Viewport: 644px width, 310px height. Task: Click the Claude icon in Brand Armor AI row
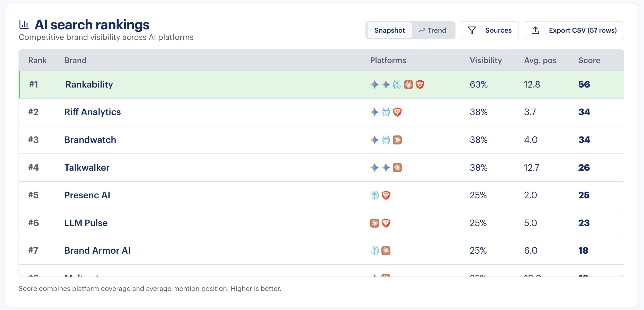point(386,251)
